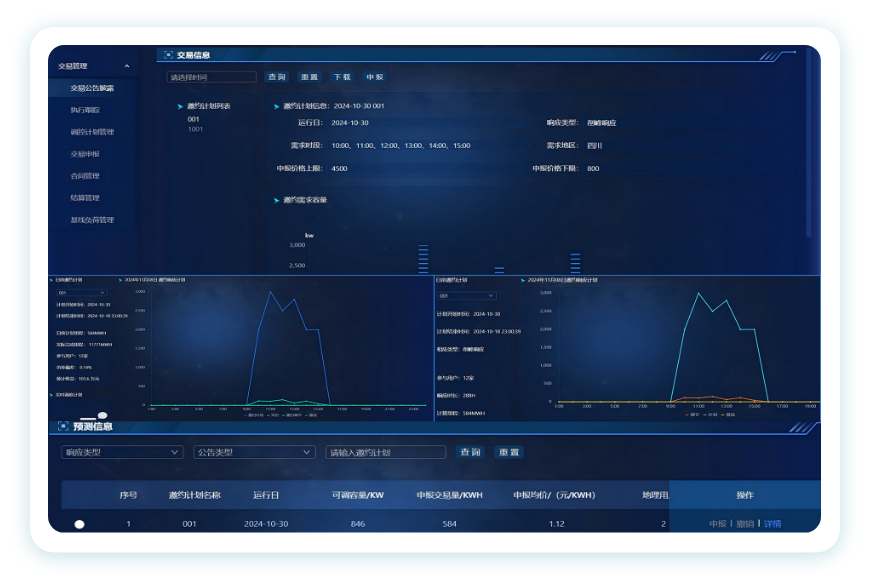Click 重置 in the 交易信息 panel
The width and height of the screenshot is (870, 586).
coord(309,77)
